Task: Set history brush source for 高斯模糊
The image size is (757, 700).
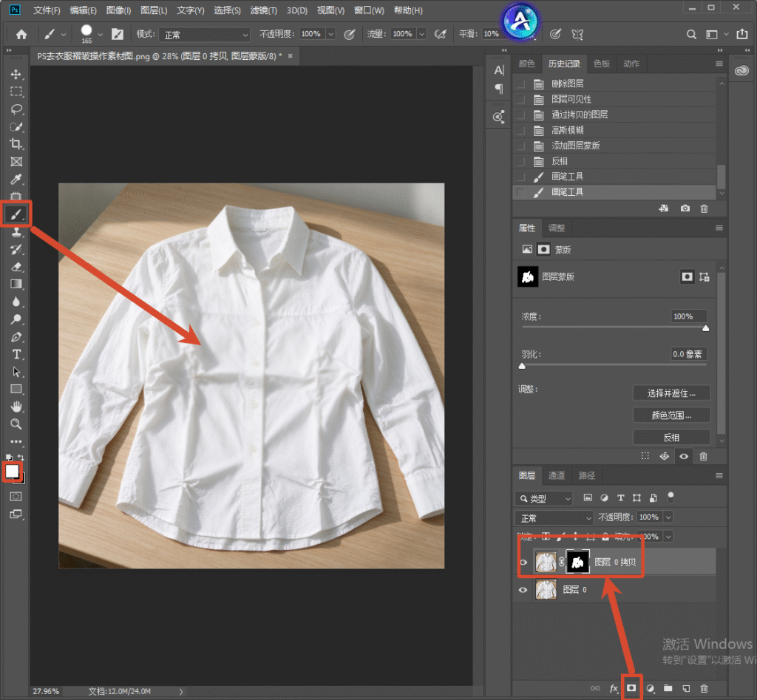Action: (x=521, y=130)
